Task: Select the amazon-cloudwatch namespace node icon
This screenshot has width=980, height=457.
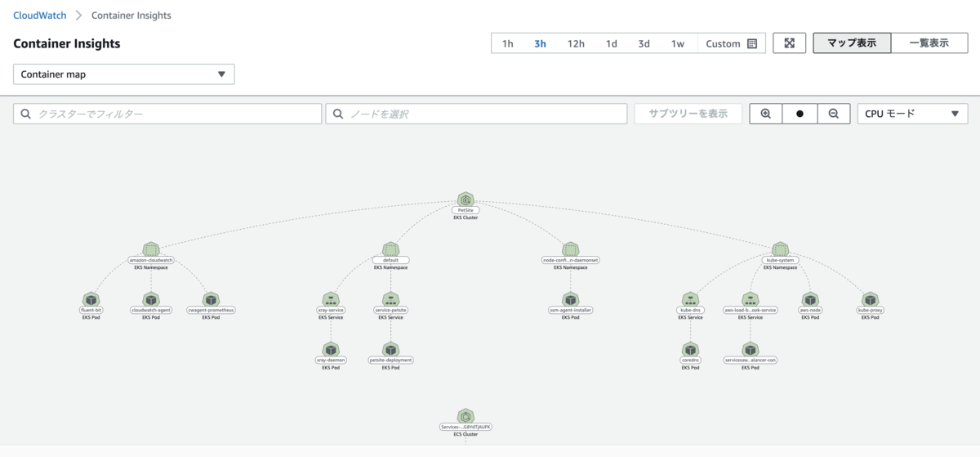Action: pos(150,249)
